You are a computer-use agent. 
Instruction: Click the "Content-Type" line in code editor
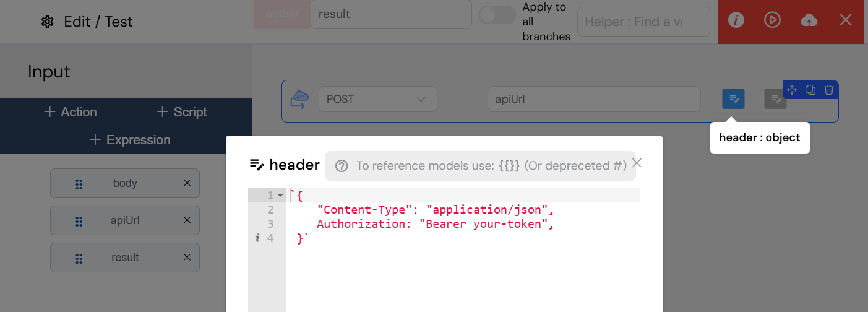[436, 210]
